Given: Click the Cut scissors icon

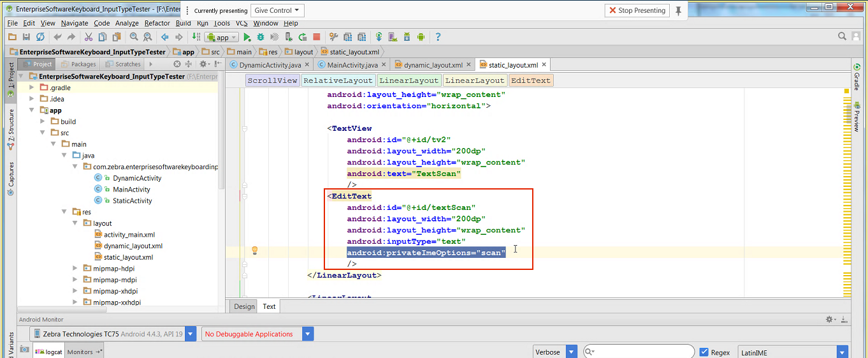Looking at the screenshot, I should [89, 38].
